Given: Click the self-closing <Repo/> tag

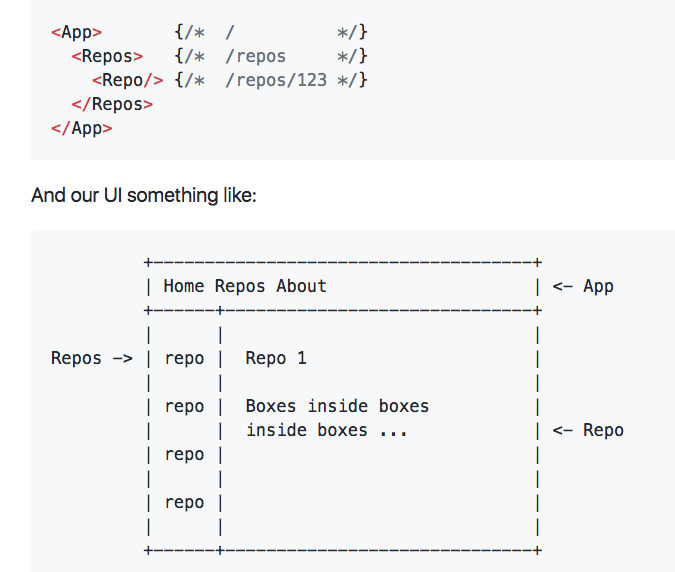Looking at the screenshot, I should pos(127,80).
